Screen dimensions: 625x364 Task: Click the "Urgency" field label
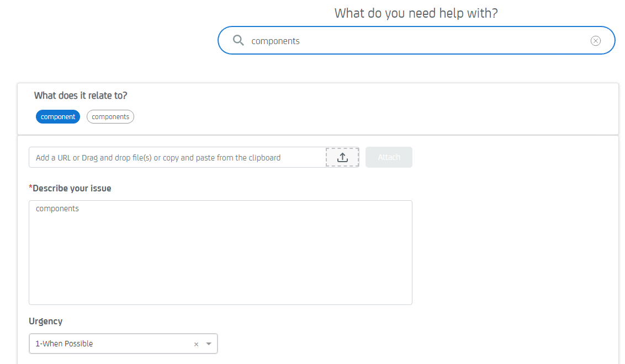[46, 321]
